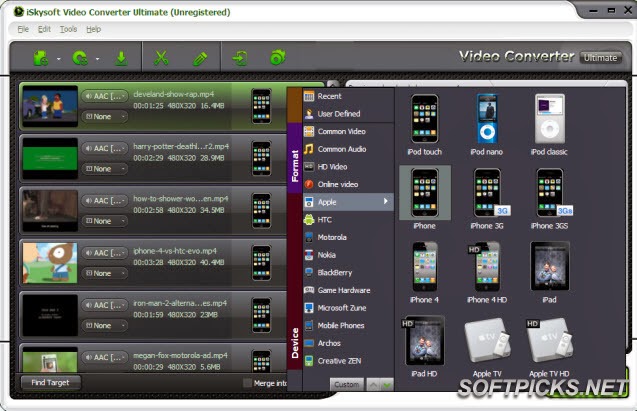Screen dimensions: 637x411
Task: Open subtitle None dropdown for harry-potter-deathl...r2.mp4
Action: (105, 169)
